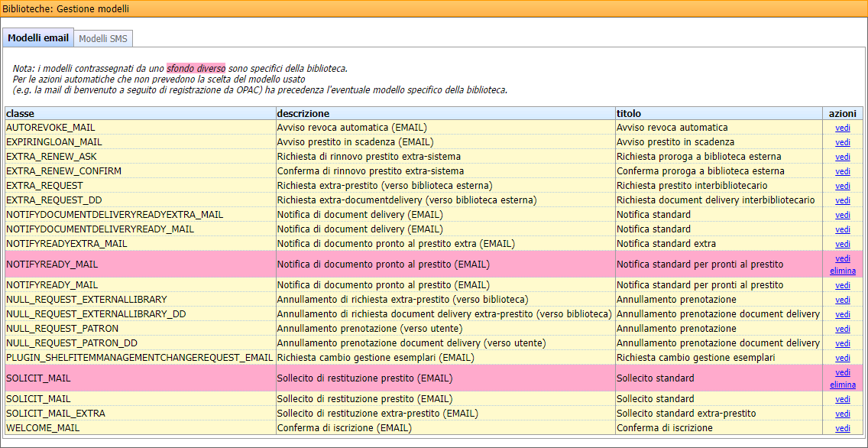This screenshot has height=448, width=868.
Task: Open vedi for NULL_REQUEST_PATRON
Action: pyautogui.click(x=842, y=328)
